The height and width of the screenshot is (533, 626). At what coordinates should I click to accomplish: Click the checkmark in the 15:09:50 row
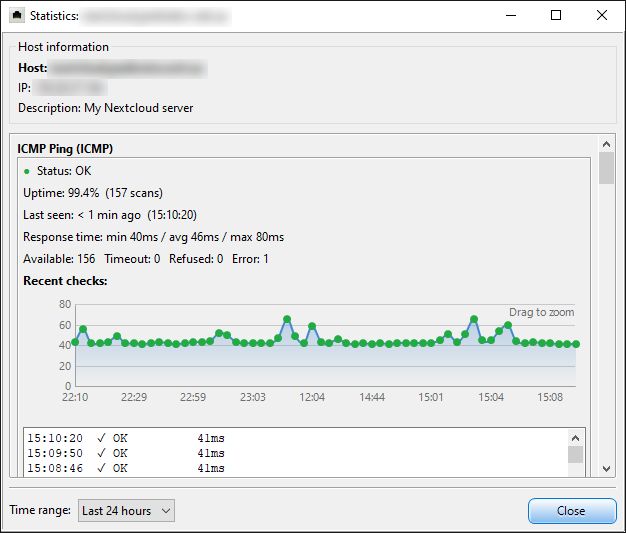(101, 453)
